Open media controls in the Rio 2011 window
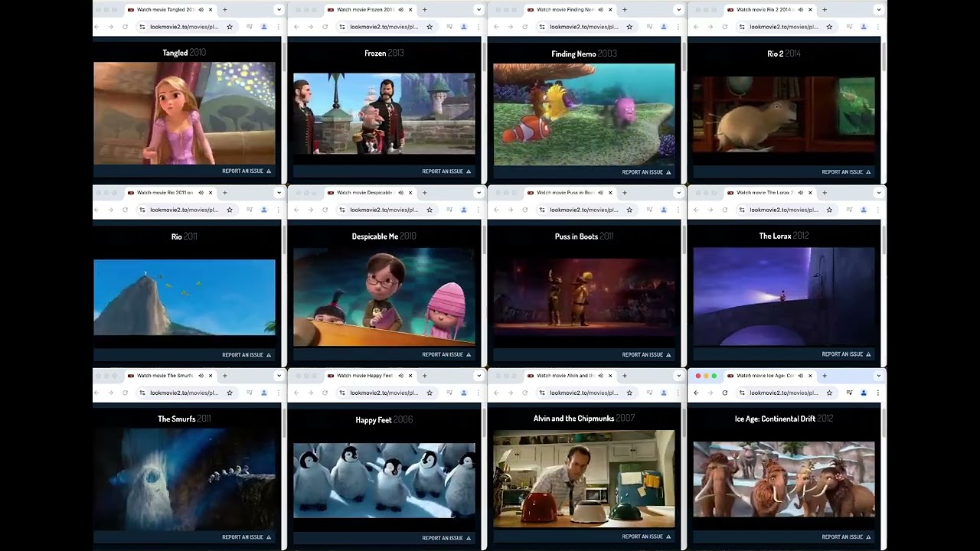980x551 pixels. point(250,210)
